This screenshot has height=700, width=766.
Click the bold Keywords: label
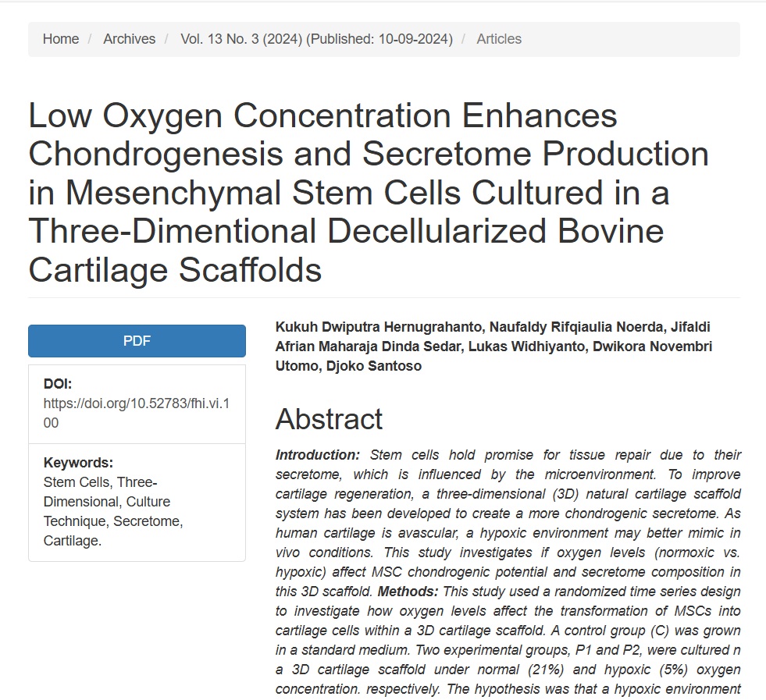(78, 462)
